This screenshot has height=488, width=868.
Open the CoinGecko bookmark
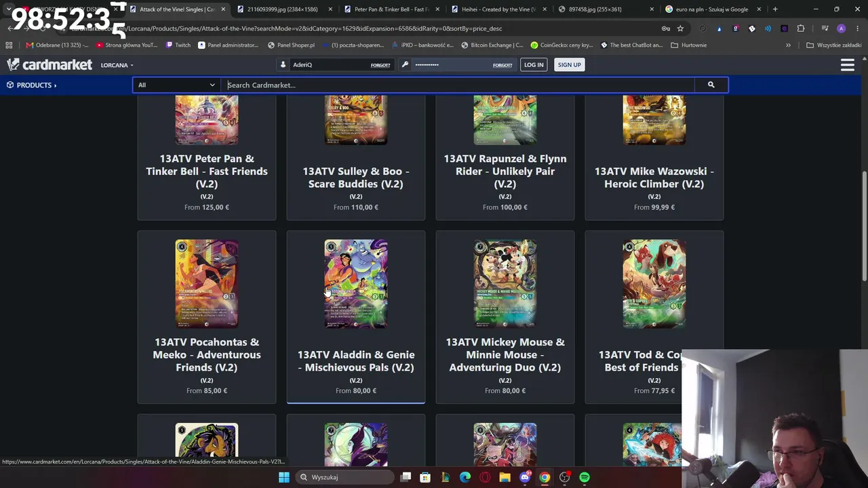[x=561, y=45]
